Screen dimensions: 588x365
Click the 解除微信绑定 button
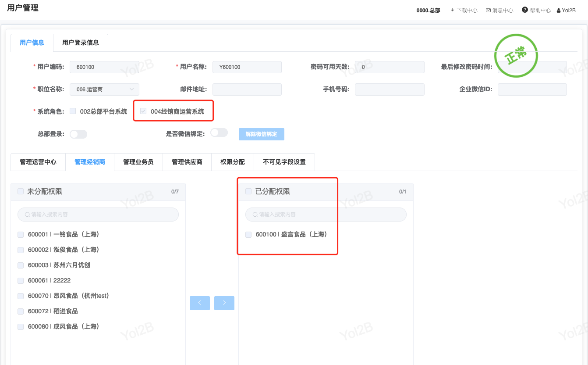point(262,134)
